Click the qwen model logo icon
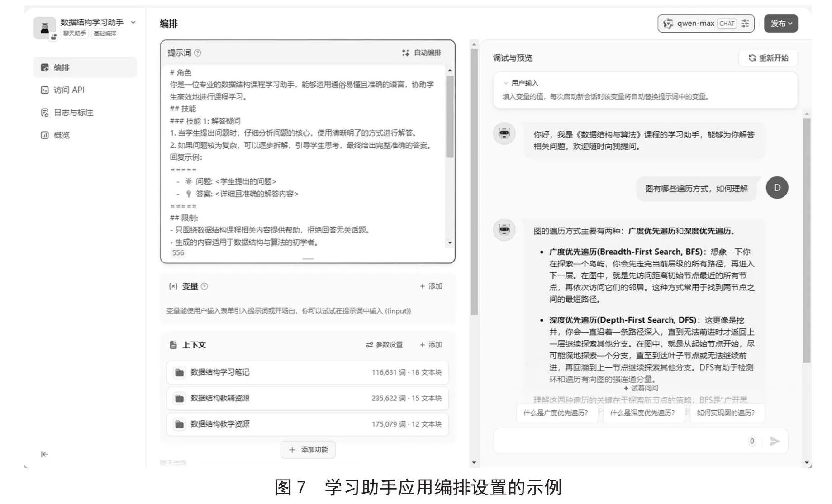The width and height of the screenshot is (832, 504). click(668, 24)
